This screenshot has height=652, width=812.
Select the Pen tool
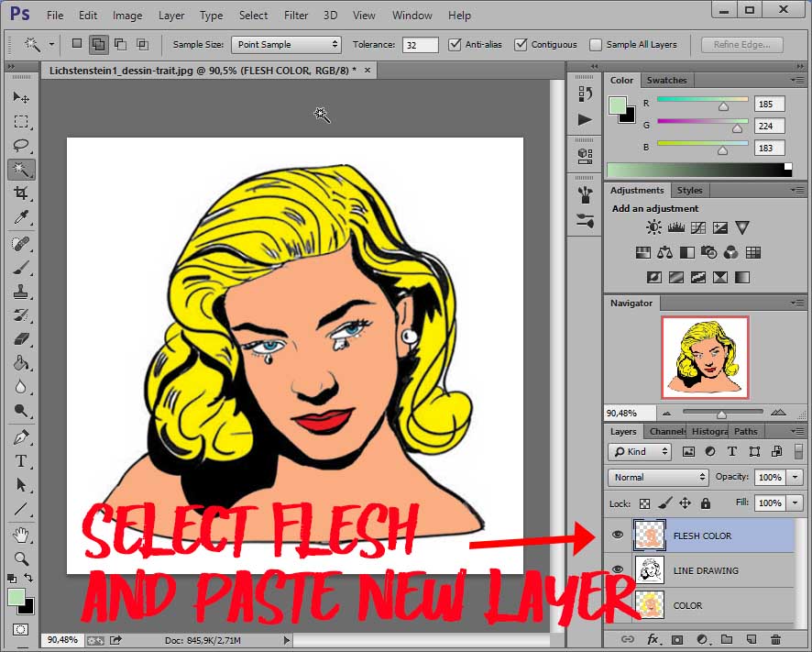point(21,437)
